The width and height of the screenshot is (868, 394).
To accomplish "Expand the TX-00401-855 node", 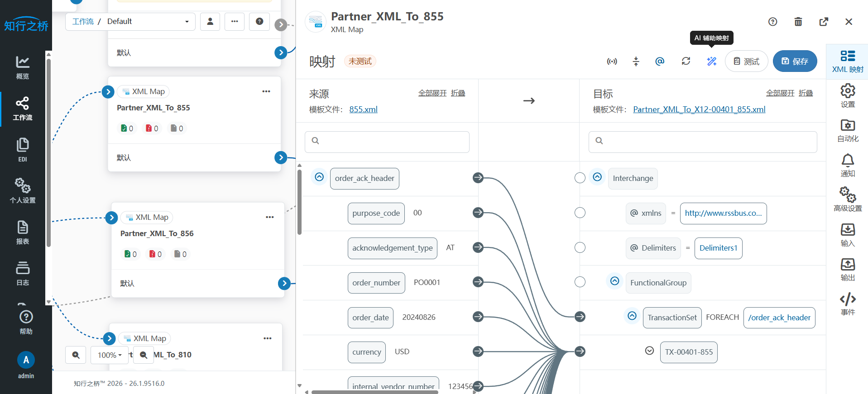I will tap(649, 351).
